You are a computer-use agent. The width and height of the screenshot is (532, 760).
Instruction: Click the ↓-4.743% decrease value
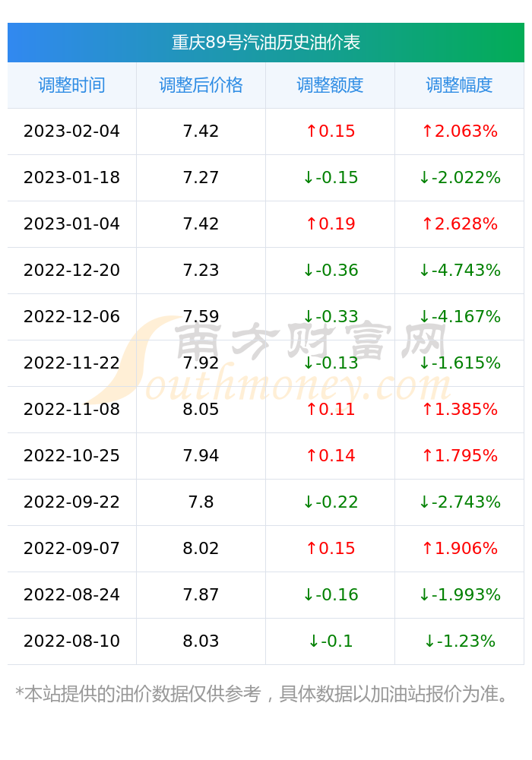coord(459,270)
